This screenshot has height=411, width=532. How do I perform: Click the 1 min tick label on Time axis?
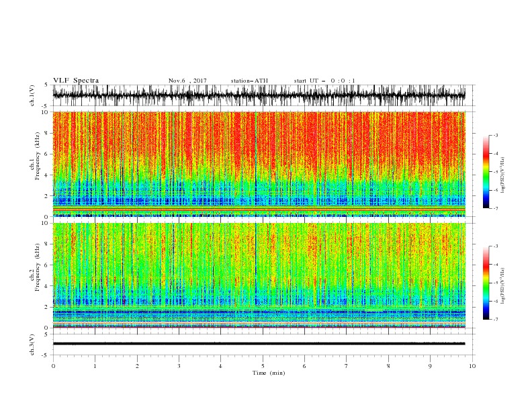(95, 366)
